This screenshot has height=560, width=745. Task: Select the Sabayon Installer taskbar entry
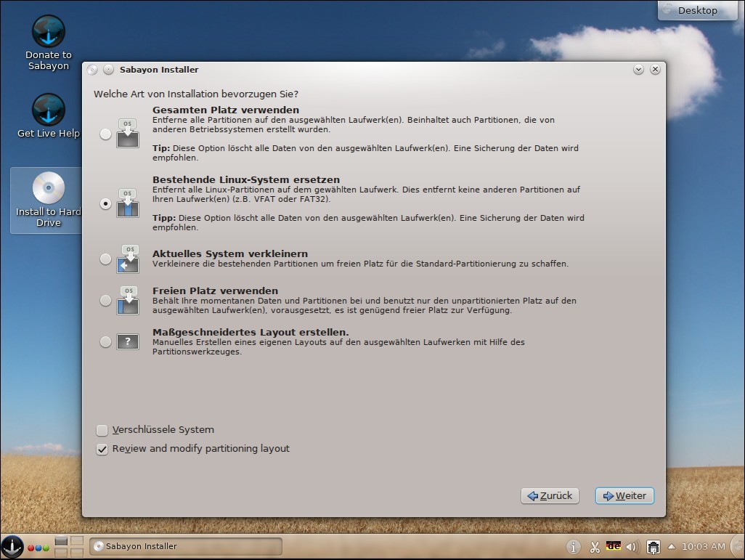186,547
